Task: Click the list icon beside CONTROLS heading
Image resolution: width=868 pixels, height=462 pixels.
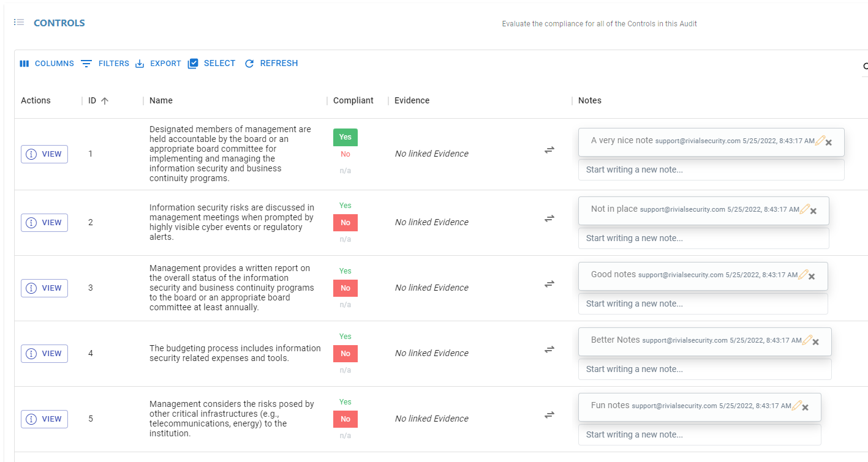Action: pos(19,23)
